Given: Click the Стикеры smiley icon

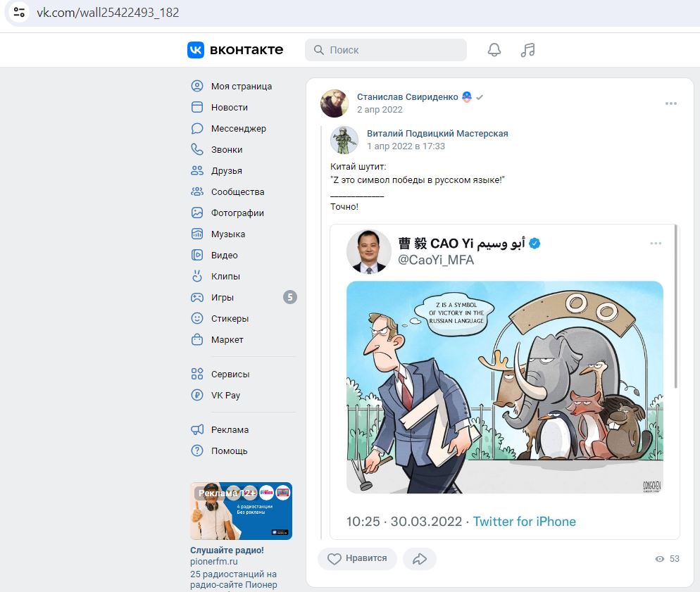Looking at the screenshot, I should (x=197, y=318).
